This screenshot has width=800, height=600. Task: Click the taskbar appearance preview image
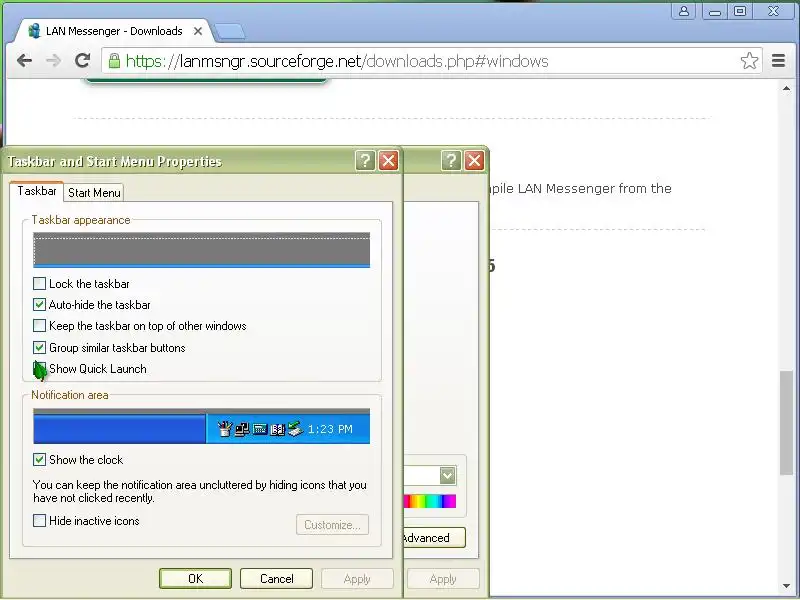coord(202,250)
